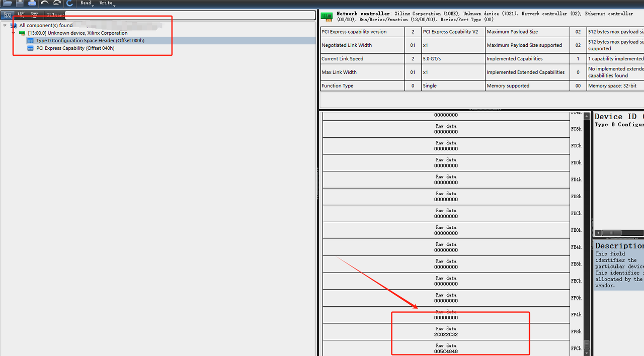The image size is (644, 356).
Task: Select the second tree view mode icon
Action: (x=21, y=15)
